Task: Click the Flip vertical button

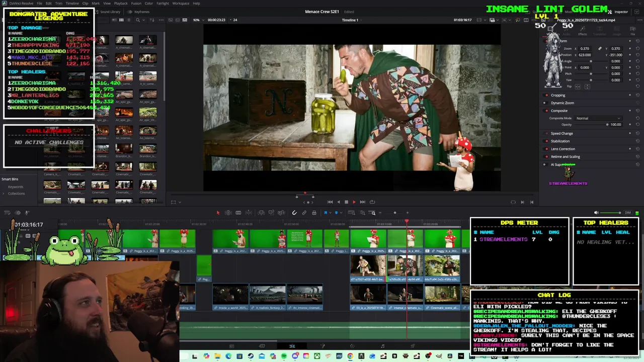Action: point(587,86)
